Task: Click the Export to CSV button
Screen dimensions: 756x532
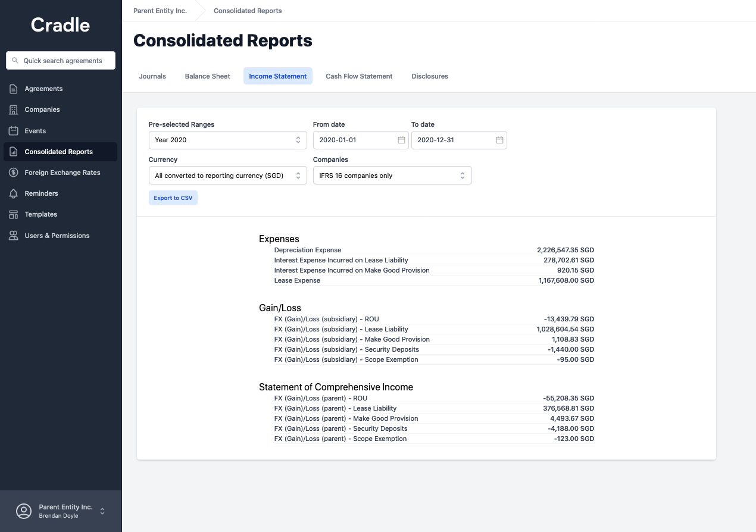Action: 173,198
